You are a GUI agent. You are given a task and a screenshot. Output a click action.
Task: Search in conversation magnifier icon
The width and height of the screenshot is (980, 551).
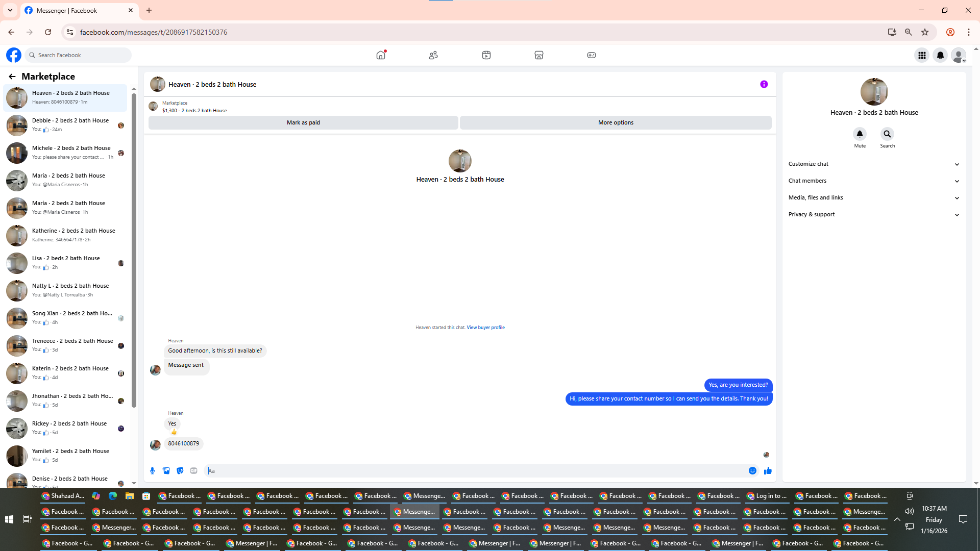887,134
